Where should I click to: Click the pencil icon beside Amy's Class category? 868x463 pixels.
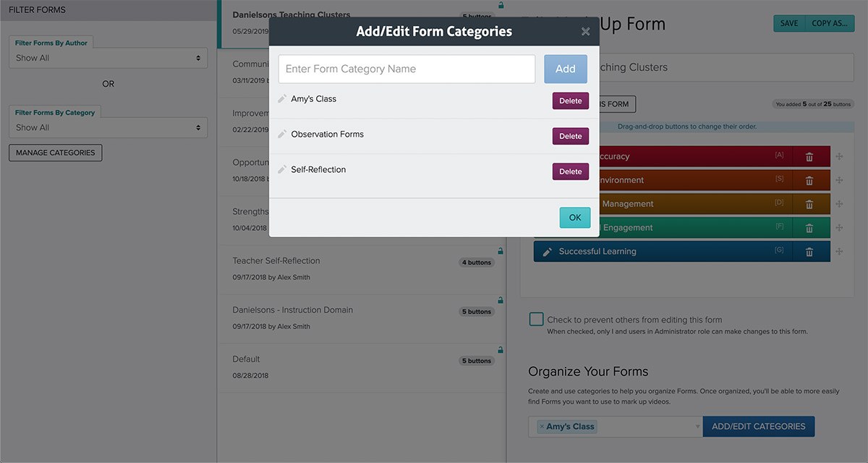click(281, 99)
